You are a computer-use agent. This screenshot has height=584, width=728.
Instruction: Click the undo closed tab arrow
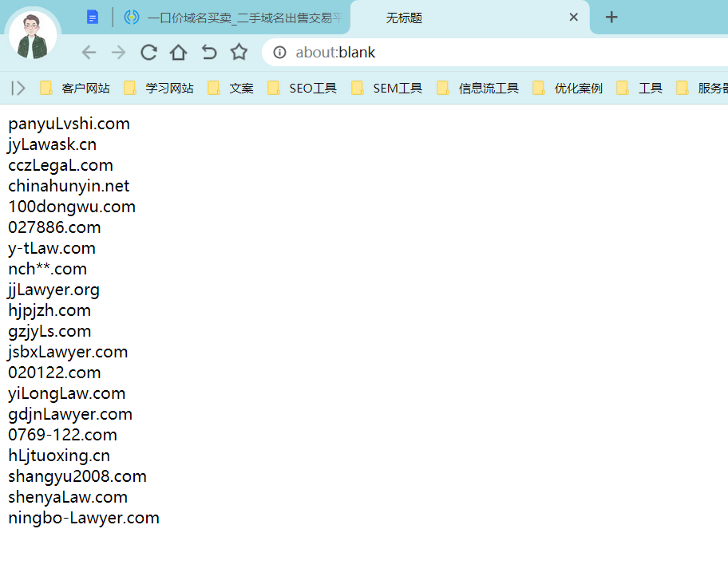click(208, 53)
